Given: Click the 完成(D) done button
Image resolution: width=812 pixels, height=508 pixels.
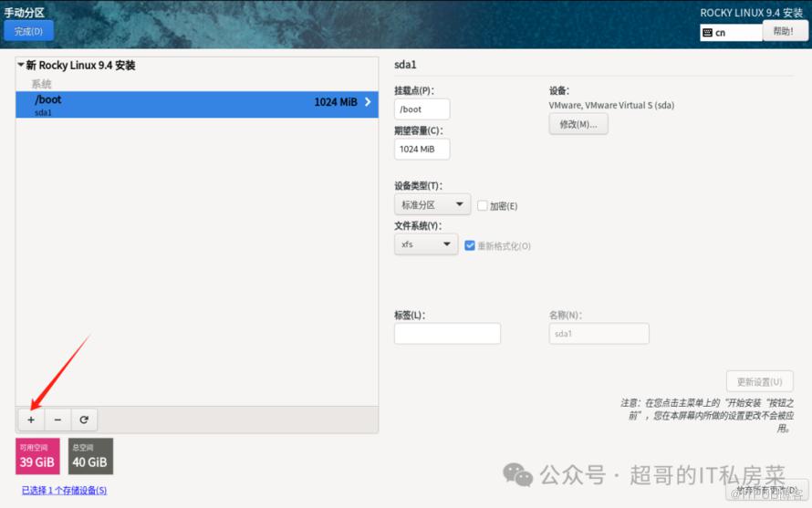Looking at the screenshot, I should point(28,32).
